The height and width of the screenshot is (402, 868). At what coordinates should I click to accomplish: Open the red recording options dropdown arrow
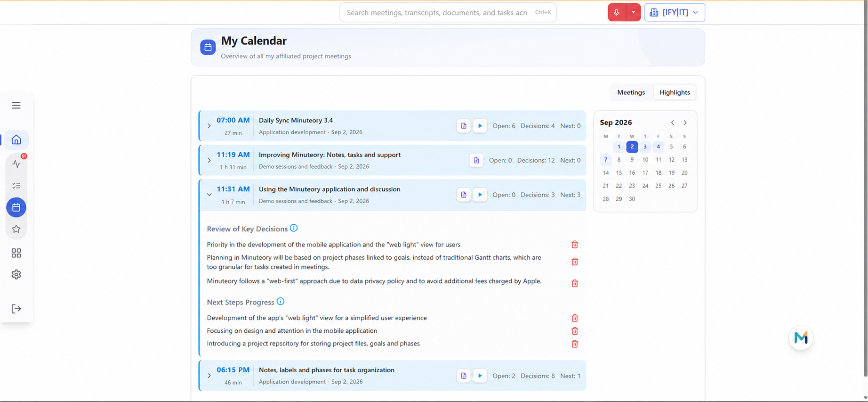click(x=634, y=12)
